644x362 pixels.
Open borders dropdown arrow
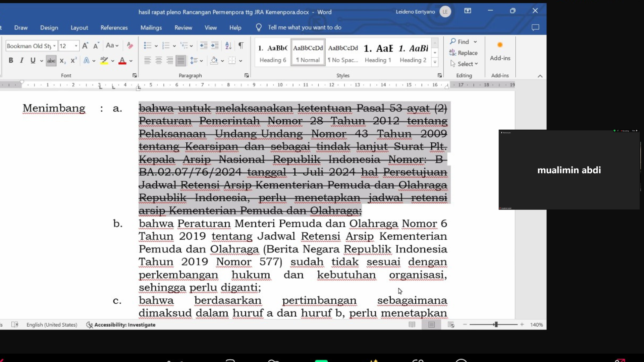(x=240, y=61)
